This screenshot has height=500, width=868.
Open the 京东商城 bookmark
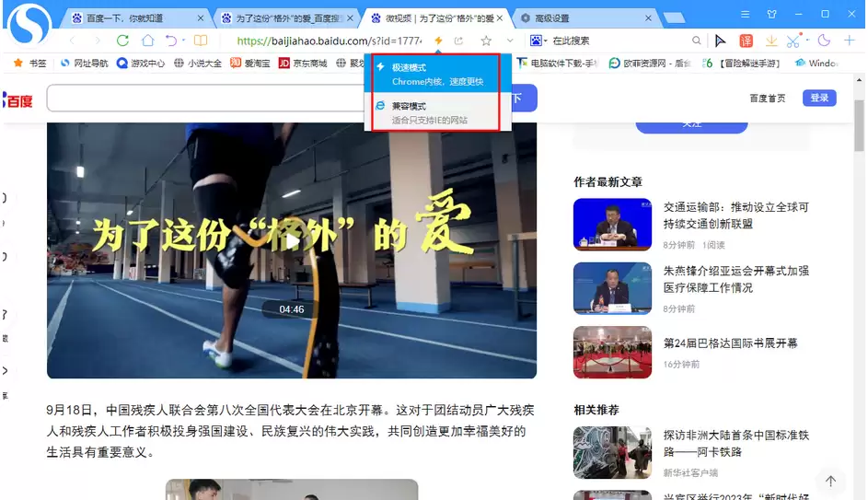click(x=303, y=64)
